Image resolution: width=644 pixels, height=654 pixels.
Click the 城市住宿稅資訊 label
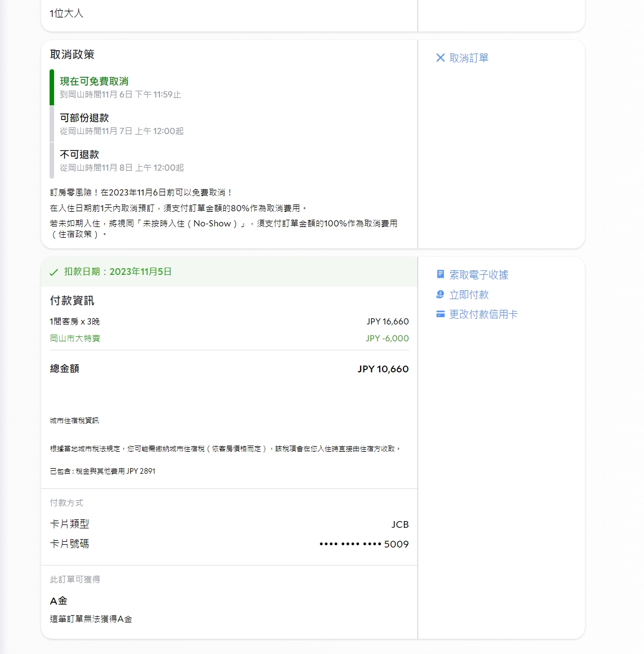coord(74,421)
